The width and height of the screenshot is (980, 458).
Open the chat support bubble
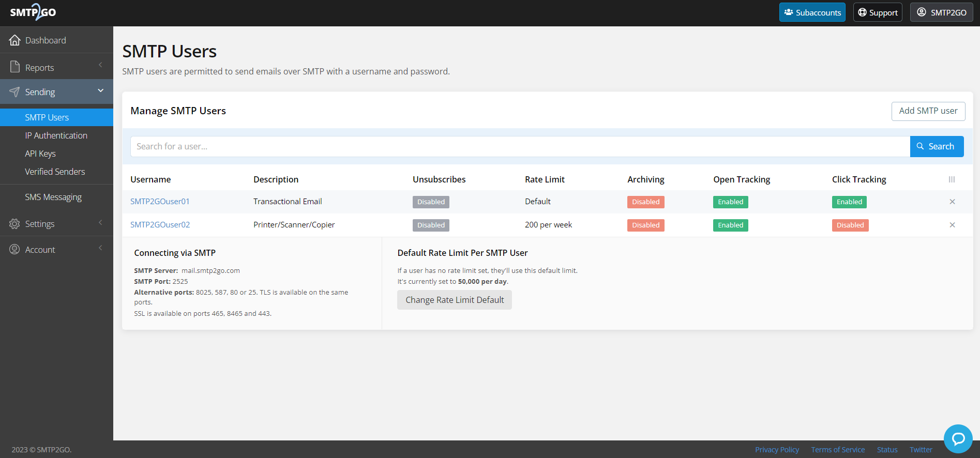tap(958, 439)
